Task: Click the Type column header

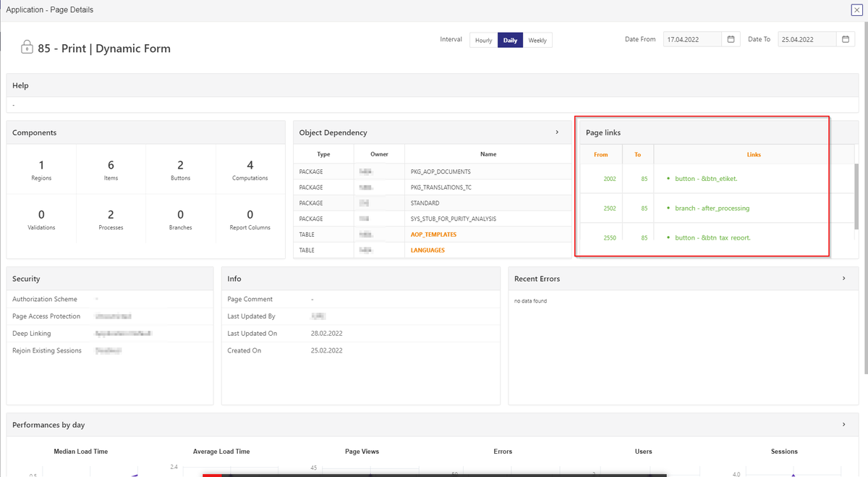Action: [x=323, y=154]
